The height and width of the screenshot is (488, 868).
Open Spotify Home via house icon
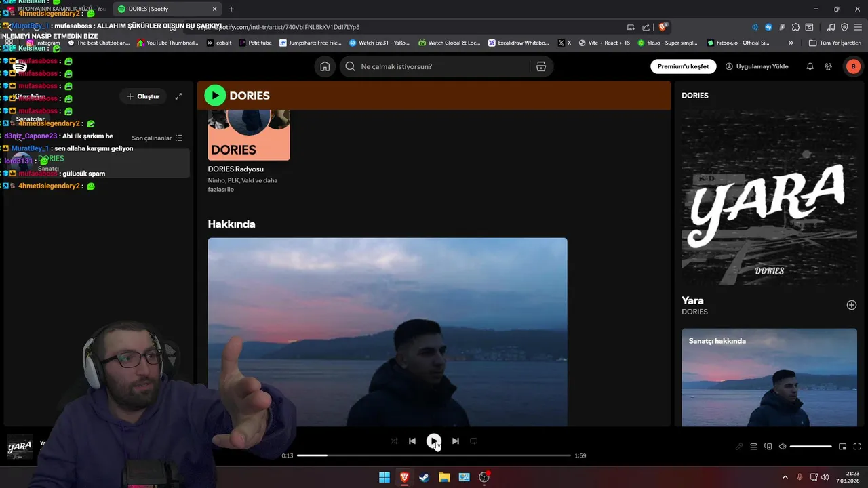325,66
